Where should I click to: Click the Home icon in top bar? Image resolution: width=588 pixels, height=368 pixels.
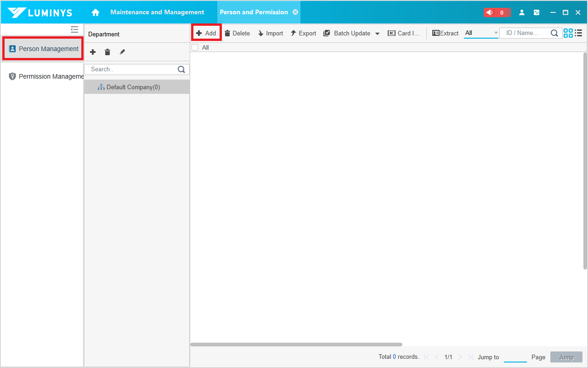96,12
